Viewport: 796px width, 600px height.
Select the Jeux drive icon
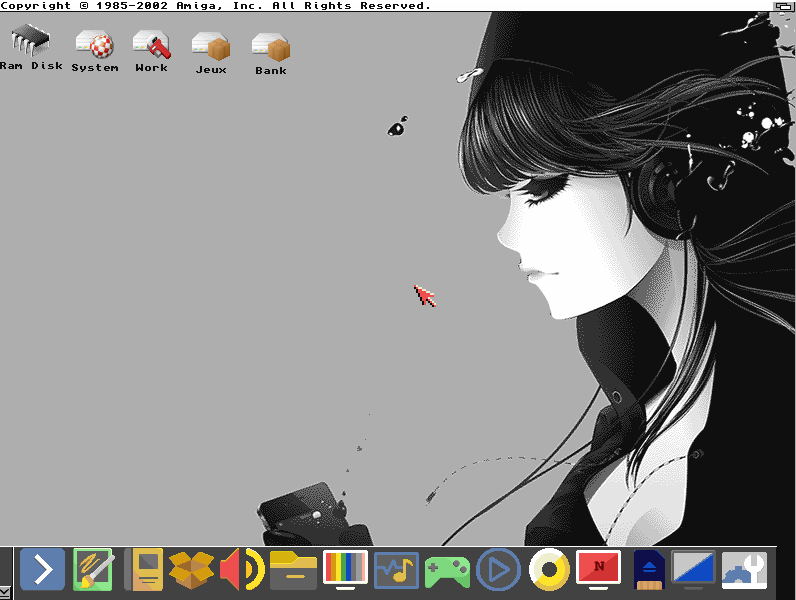click(211, 53)
